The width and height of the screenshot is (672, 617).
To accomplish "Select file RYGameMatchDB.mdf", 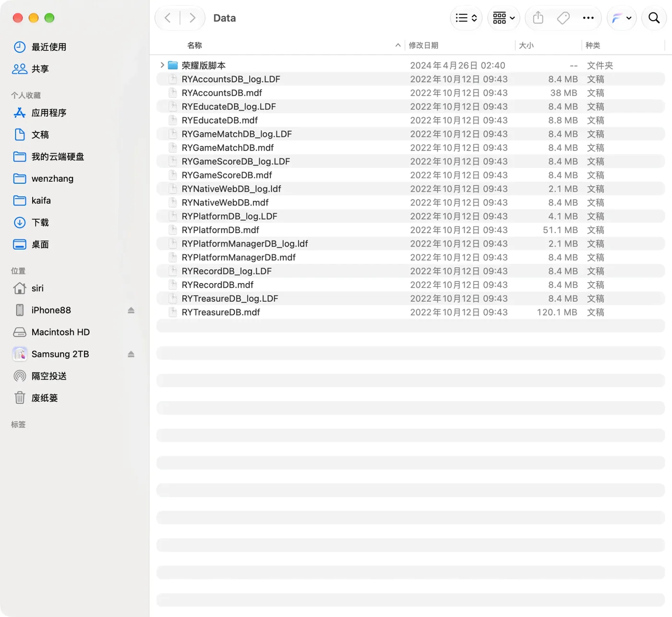I will pyautogui.click(x=410, y=148).
